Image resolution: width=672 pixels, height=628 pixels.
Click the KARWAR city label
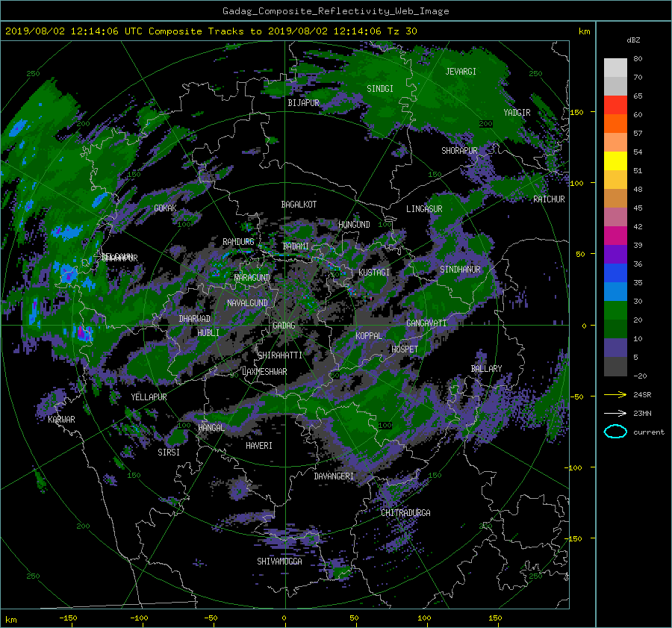click(x=61, y=420)
